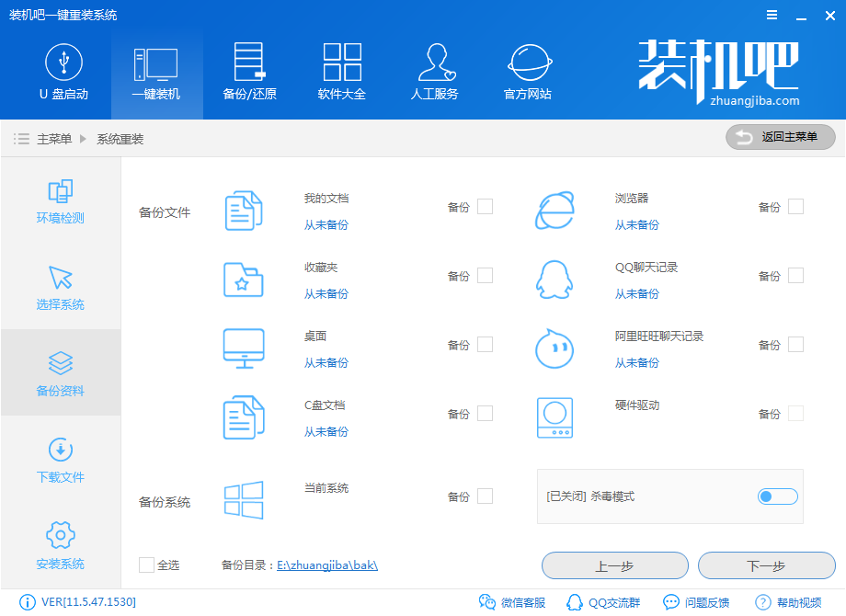Open the hamburger menu at top right
Viewport: 846px width, 616px height.
[x=772, y=14]
